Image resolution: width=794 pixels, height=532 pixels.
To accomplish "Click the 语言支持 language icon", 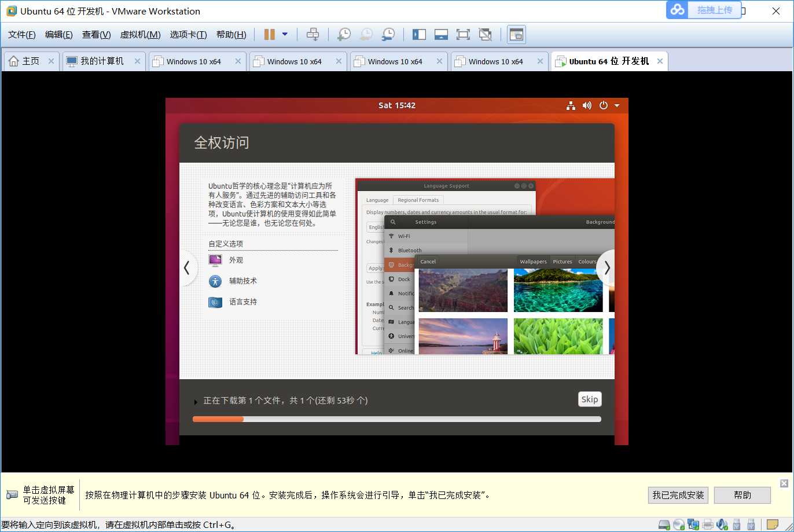I will pos(215,302).
